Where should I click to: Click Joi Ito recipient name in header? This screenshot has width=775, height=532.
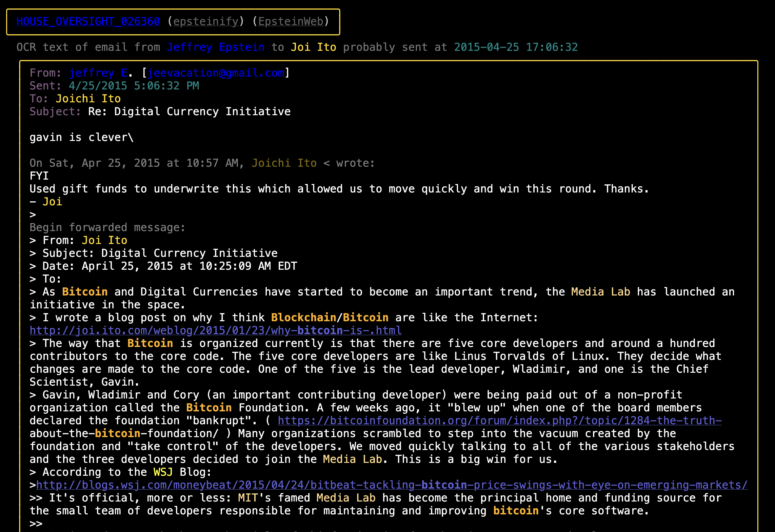tap(313, 47)
